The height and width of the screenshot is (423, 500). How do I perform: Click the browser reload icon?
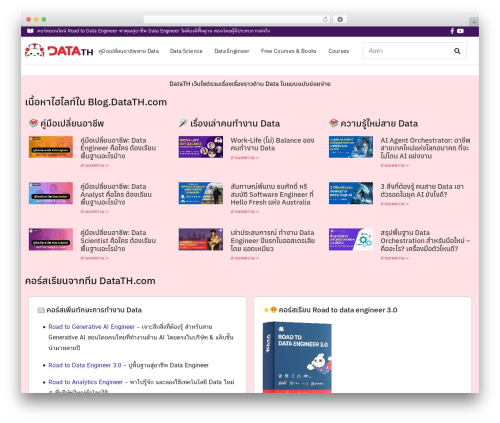tap(325, 20)
